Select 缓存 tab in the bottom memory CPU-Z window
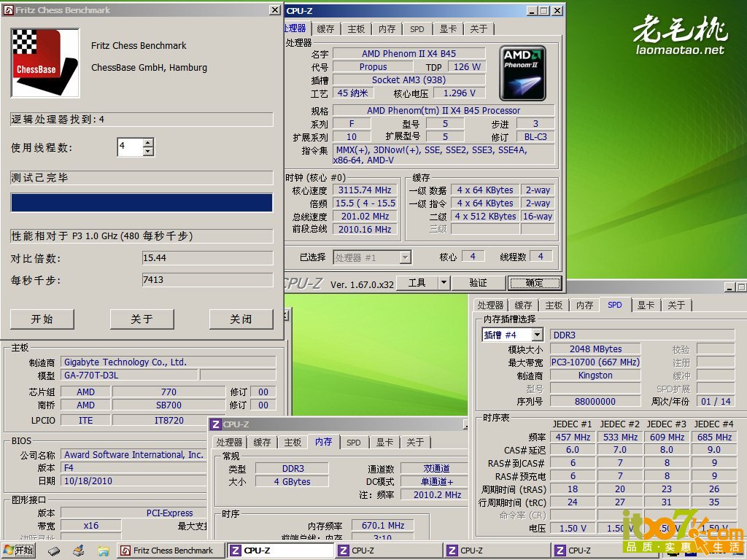The image size is (747, 560). pyautogui.click(x=262, y=443)
